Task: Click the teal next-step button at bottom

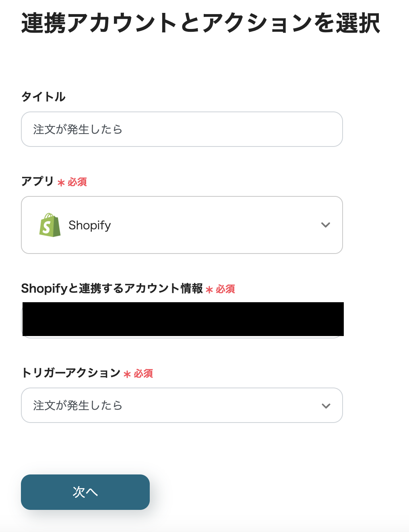Action: (x=85, y=492)
